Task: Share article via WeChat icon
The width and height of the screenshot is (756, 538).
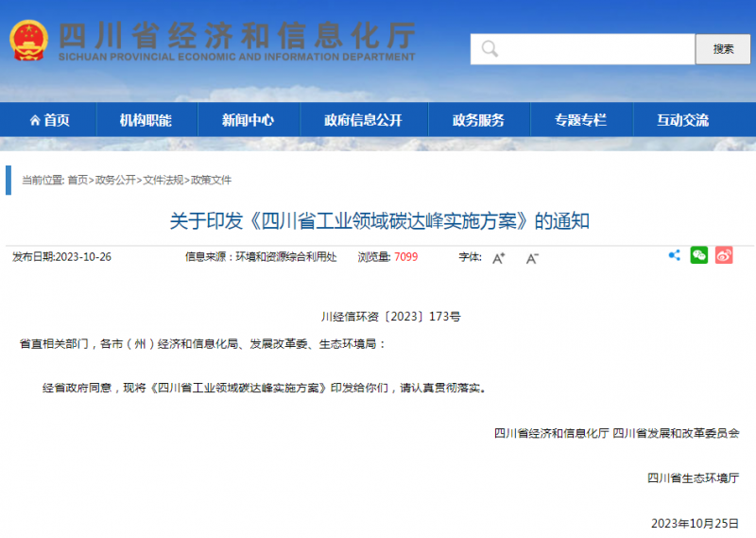Action: click(x=699, y=255)
